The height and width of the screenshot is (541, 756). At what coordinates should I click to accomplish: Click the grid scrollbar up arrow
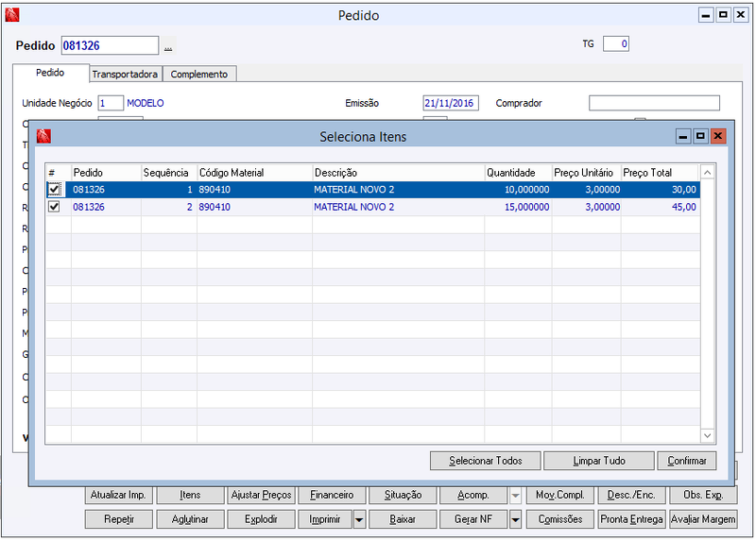coord(707,173)
